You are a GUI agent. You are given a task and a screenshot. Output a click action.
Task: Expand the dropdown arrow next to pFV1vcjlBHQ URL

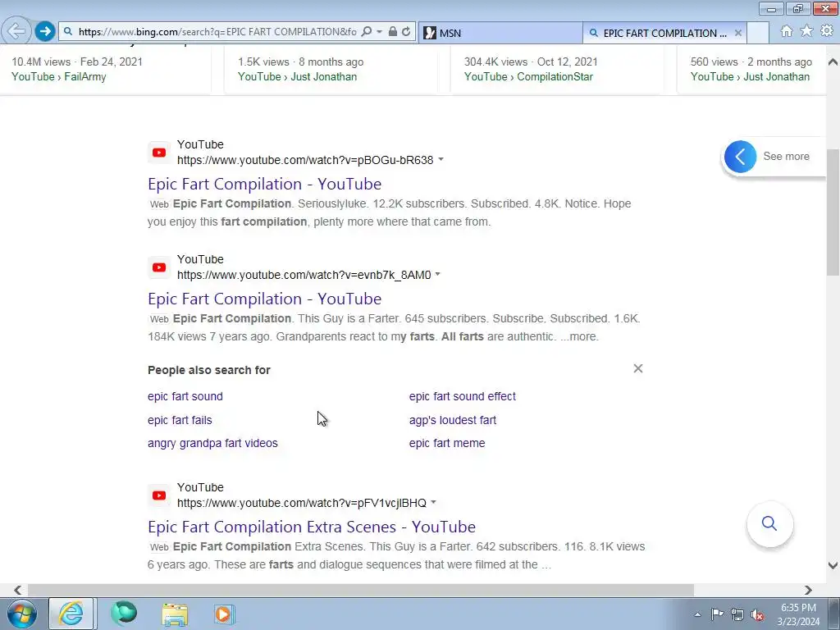pos(433,503)
